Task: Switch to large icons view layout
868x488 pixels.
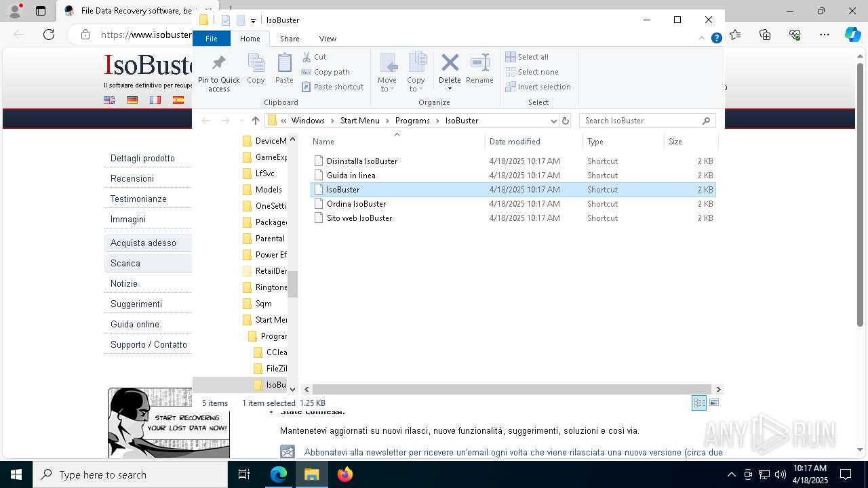Action: (x=713, y=403)
